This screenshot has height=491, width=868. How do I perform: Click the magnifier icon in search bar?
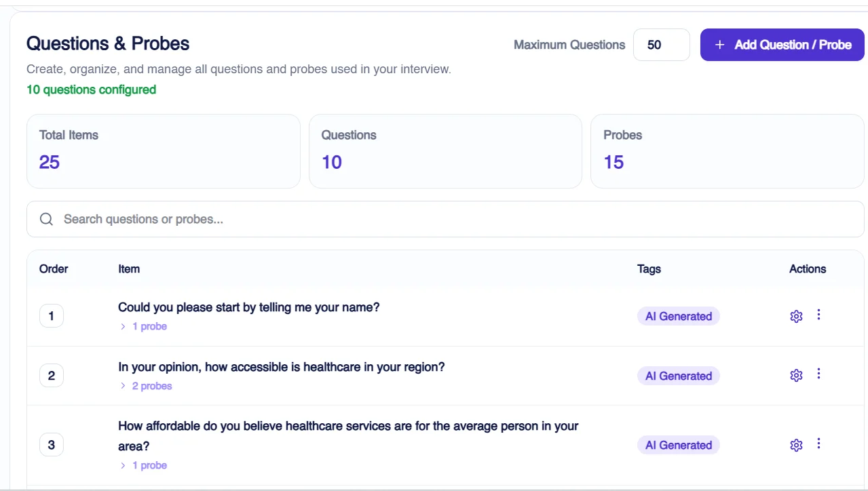(46, 219)
